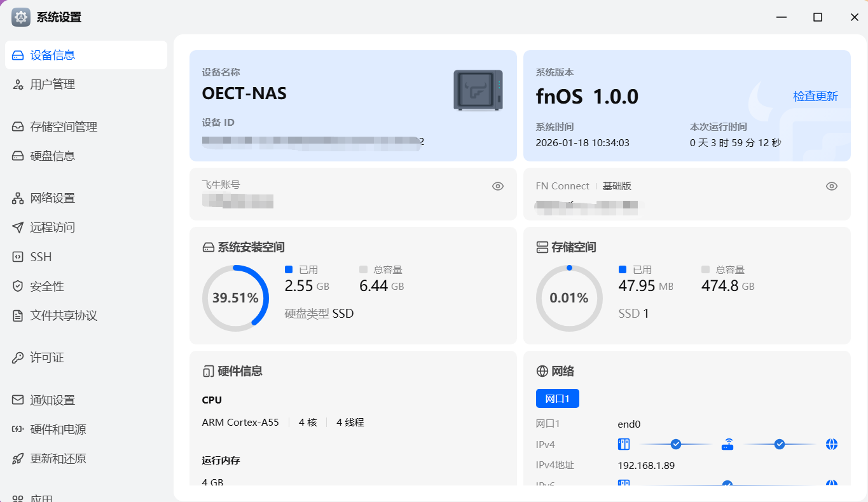Viewport: 868px width, 502px height.
Task: Click the 4 线程 thread count
Action: (350, 423)
